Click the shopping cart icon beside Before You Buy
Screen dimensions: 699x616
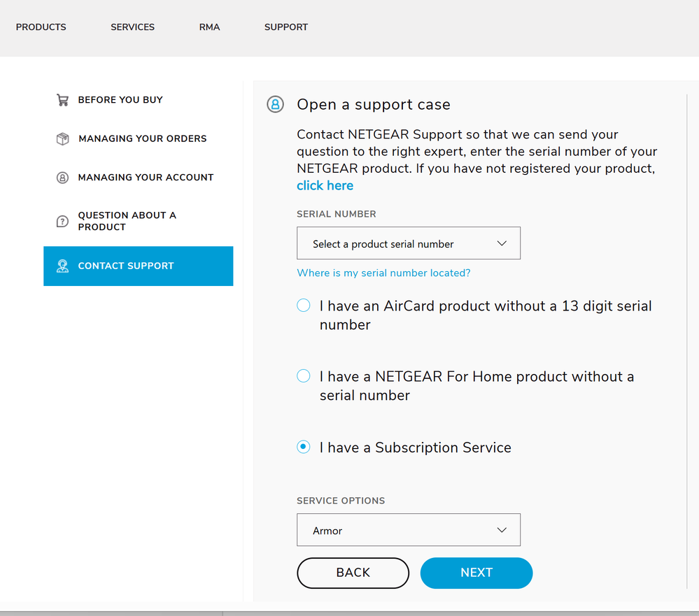pos(62,100)
